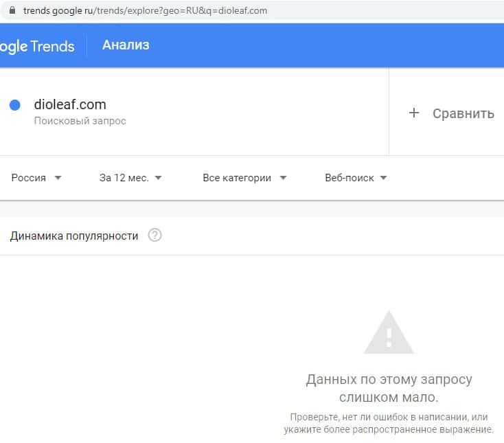The image size is (504, 443).
Task: Click the gray warning triangle icon
Action: coord(389,332)
